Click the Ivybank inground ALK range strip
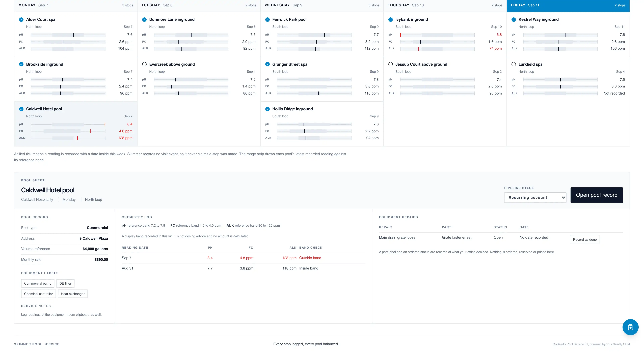 (x=437, y=48)
